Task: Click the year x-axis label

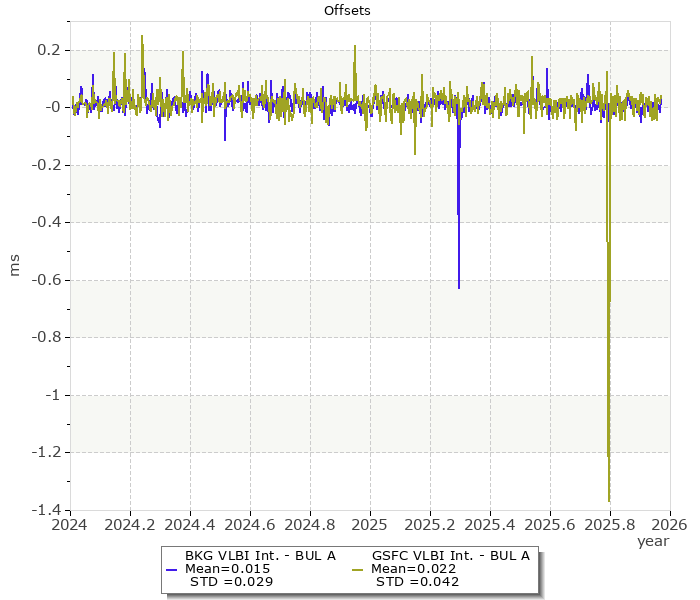Action: pyautogui.click(x=653, y=540)
